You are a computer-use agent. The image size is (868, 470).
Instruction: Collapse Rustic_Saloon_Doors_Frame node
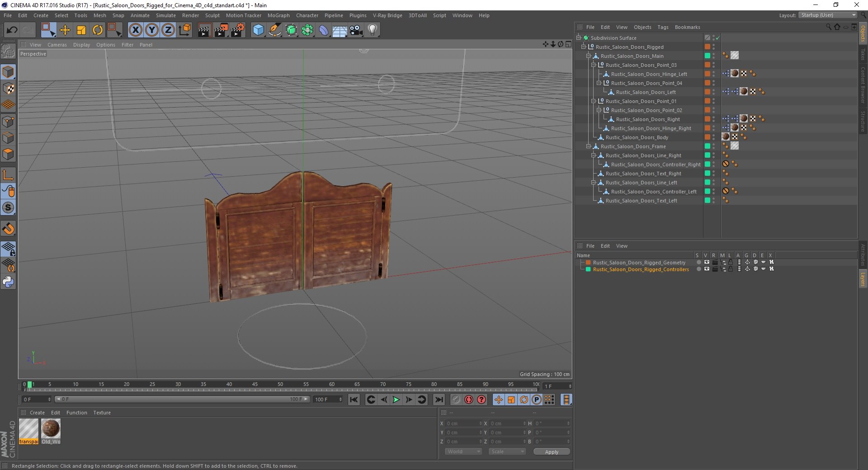588,146
